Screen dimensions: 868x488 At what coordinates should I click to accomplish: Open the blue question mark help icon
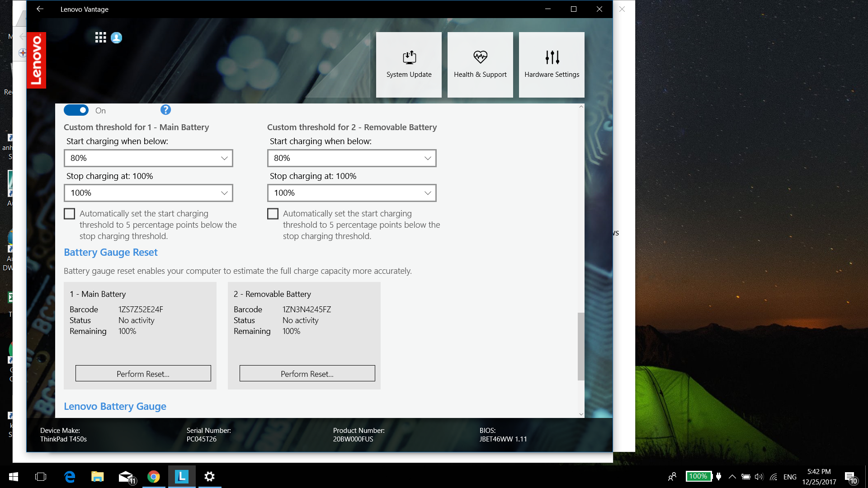pyautogui.click(x=165, y=110)
